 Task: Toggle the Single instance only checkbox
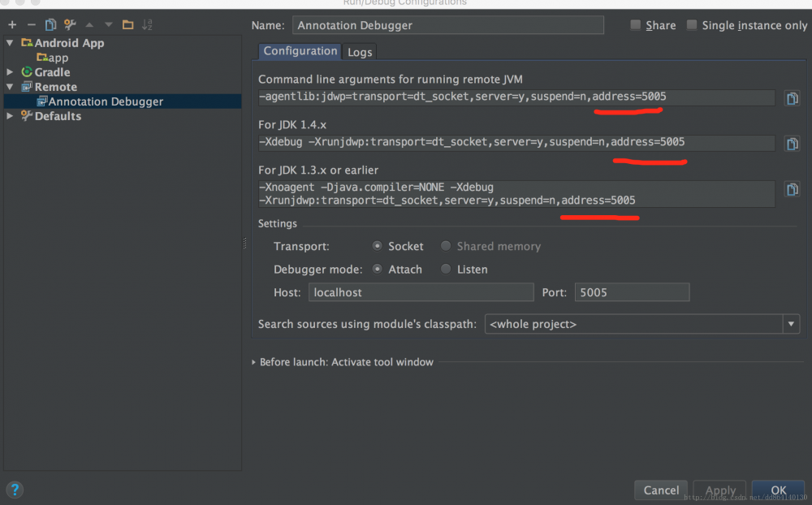click(x=692, y=25)
